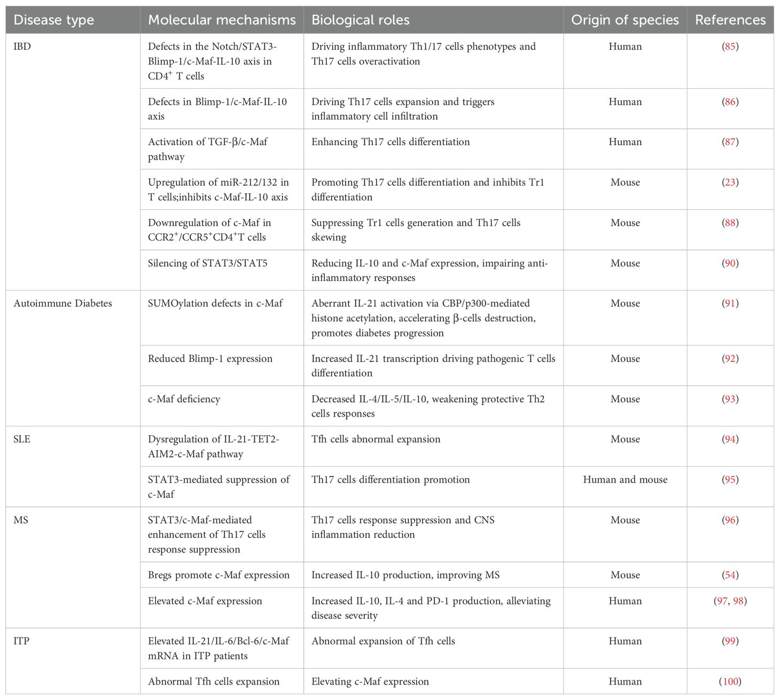Image resolution: width=780 pixels, height=700 pixels.
Task: Click reference 91 for SUMOylation defects
Action: (x=730, y=303)
